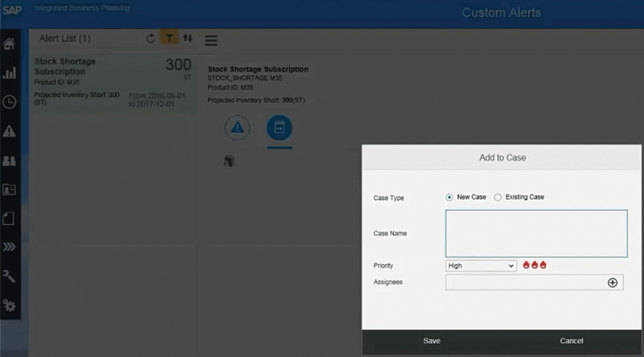
Task: Open the people group icon in sidebar
Action: pyautogui.click(x=9, y=161)
